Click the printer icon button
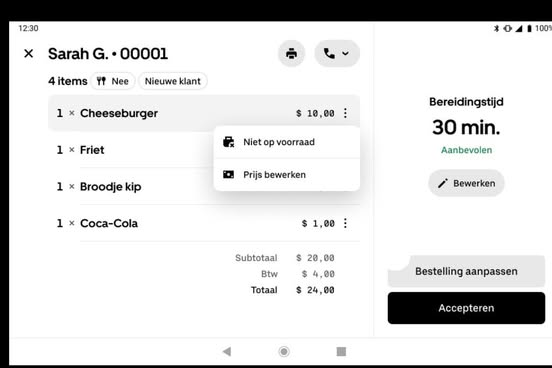This screenshot has height=368, width=552. pyautogui.click(x=291, y=54)
